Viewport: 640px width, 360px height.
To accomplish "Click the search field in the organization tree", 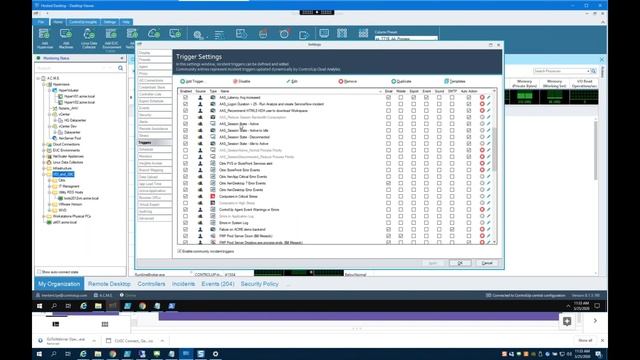I will point(76,68).
